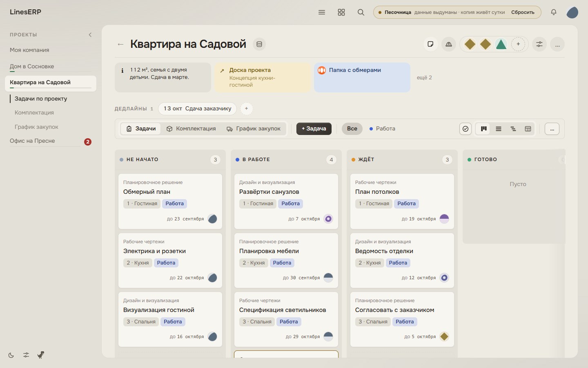
Task: Click Сбросить in the sandbox banner
Action: 523,12
